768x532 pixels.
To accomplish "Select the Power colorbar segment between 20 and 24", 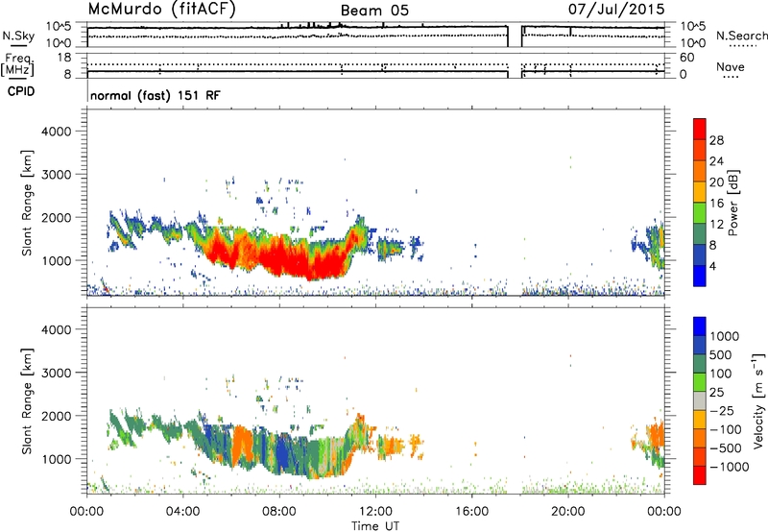I will [x=700, y=171].
